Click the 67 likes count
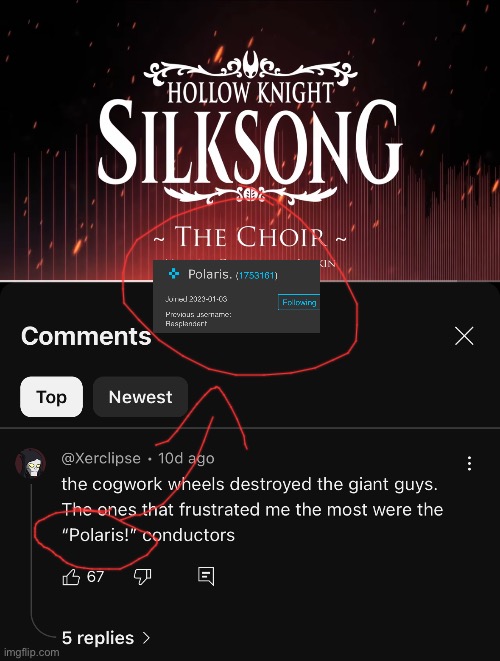Viewport: 500px width, 661px height. point(95,576)
